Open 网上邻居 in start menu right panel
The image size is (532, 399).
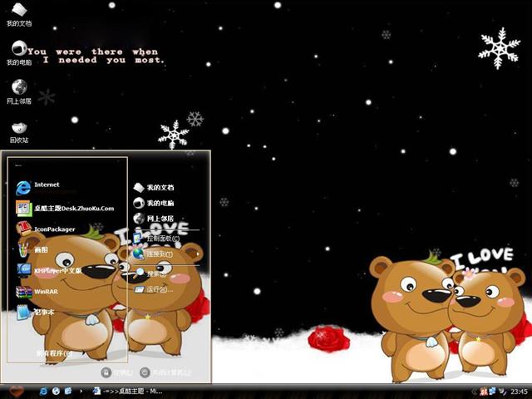[153, 219]
